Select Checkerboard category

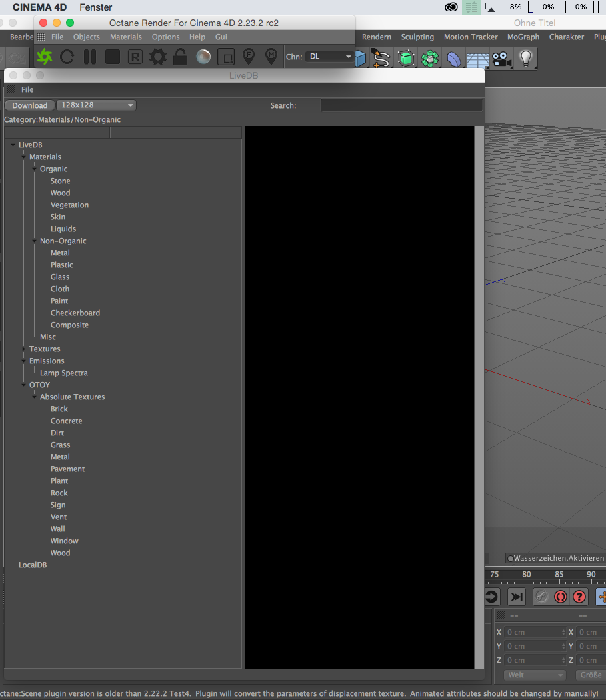pyautogui.click(x=75, y=313)
